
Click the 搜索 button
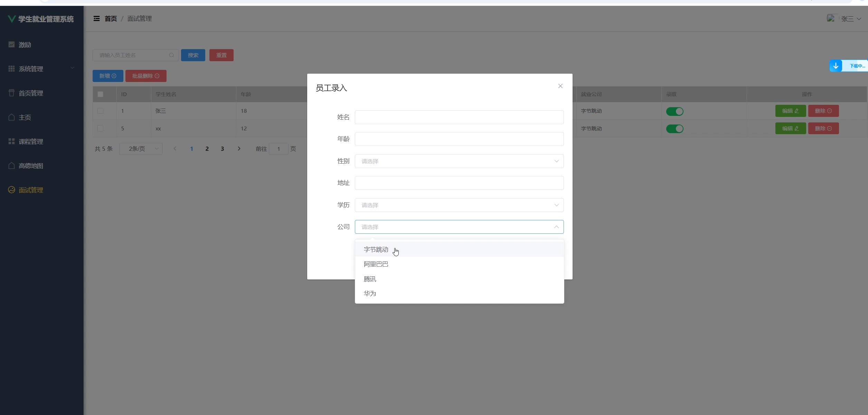tap(193, 55)
